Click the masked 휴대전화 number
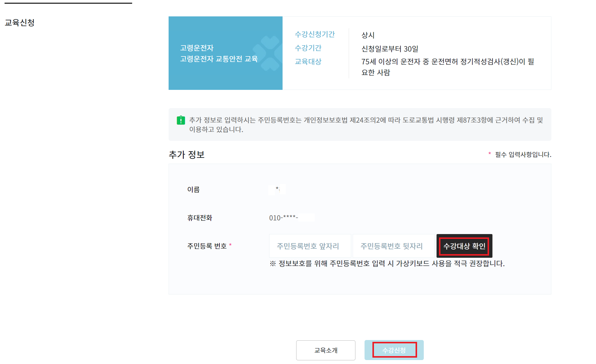 pos(292,218)
